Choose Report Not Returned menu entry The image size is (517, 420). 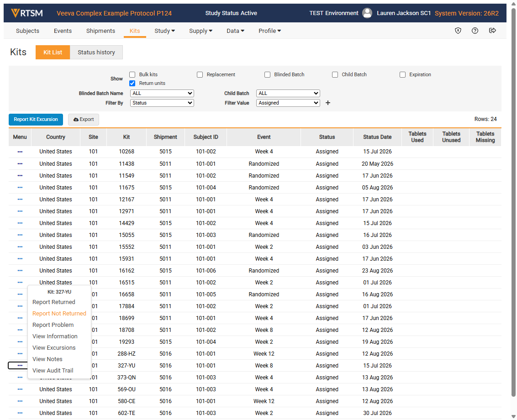click(x=59, y=314)
